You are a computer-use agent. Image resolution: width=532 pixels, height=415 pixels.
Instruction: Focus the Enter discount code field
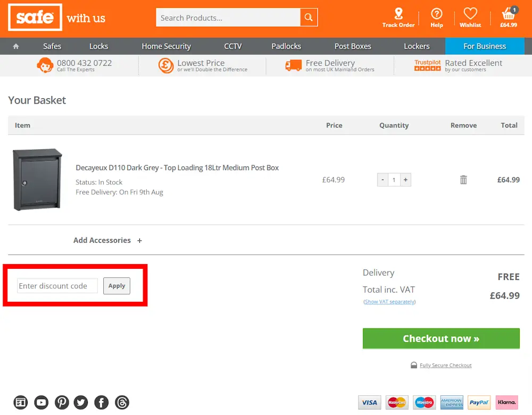[57, 286]
